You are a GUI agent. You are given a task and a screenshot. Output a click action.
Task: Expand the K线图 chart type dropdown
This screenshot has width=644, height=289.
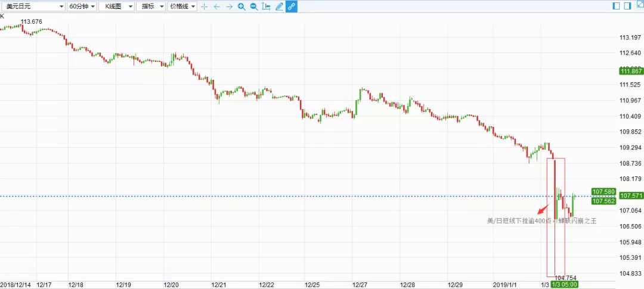coord(116,7)
